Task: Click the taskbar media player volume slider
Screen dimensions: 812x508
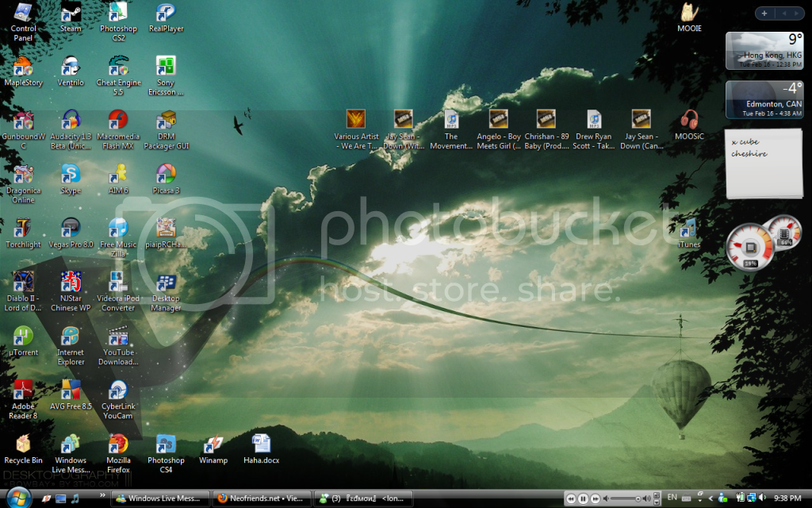Action: click(625, 498)
